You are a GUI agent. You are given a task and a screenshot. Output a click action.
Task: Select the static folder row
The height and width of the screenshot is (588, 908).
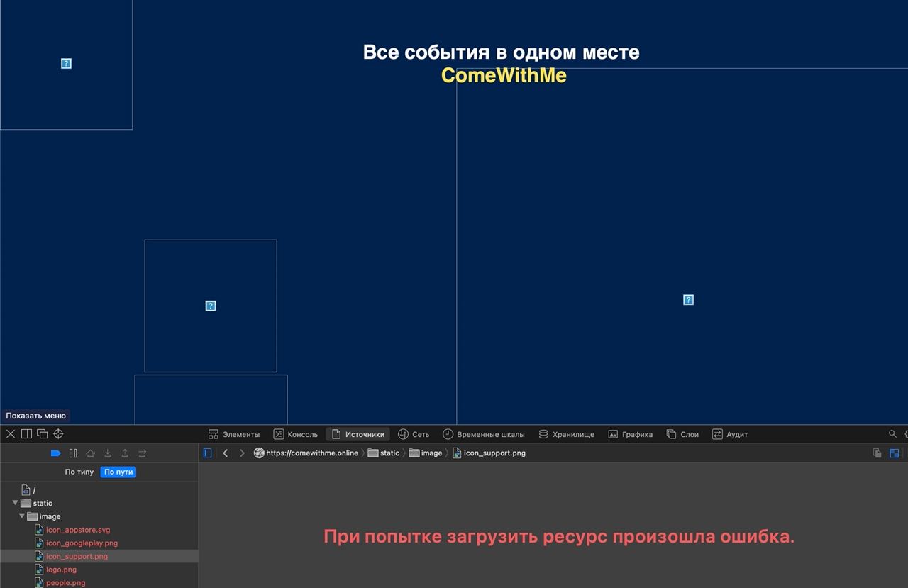[99, 503]
